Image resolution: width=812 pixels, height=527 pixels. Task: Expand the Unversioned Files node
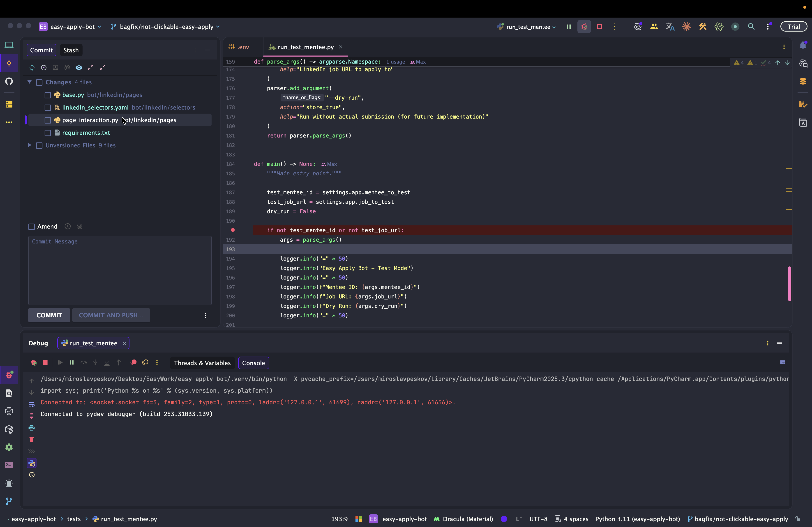pyautogui.click(x=30, y=145)
